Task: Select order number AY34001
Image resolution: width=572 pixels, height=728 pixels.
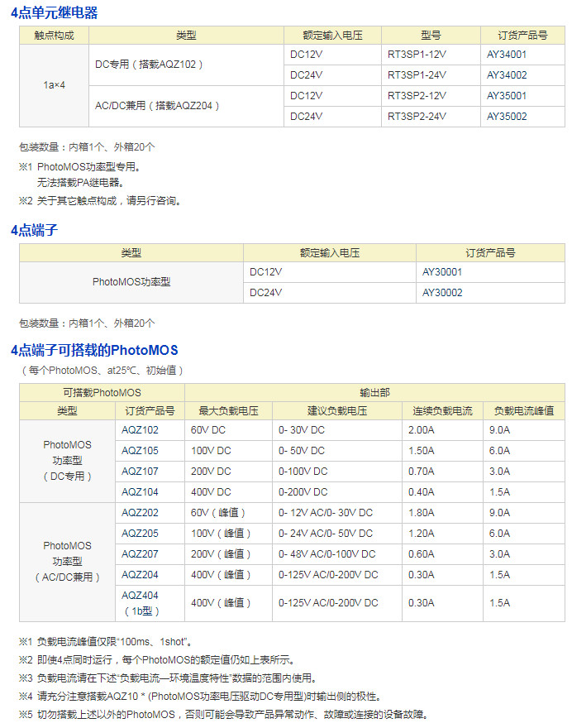Action: point(507,55)
